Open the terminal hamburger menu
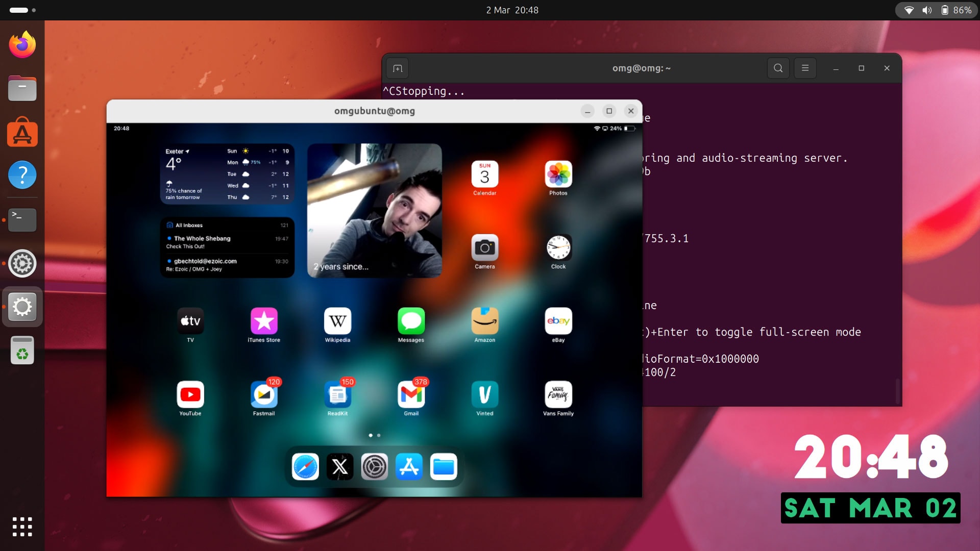 coord(805,68)
